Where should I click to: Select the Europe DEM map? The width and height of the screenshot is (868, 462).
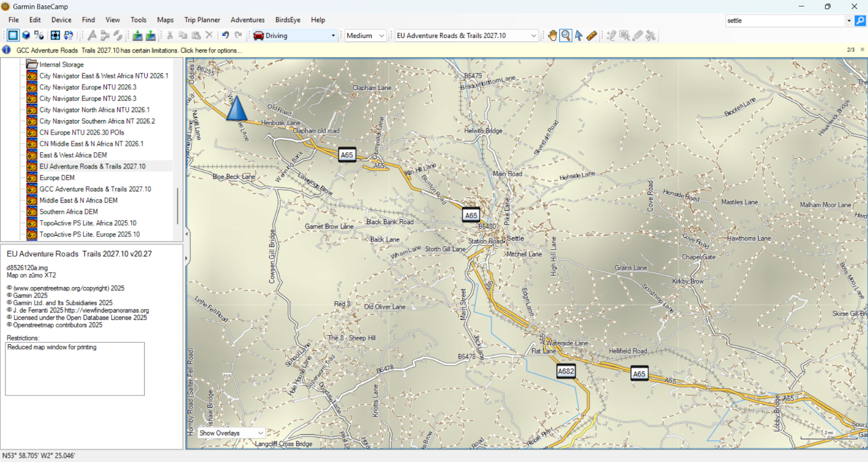coord(57,178)
